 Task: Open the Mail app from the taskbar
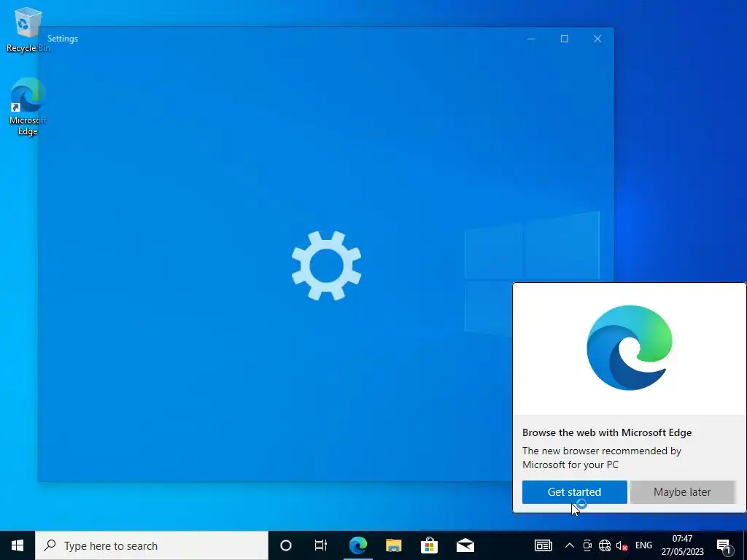pyautogui.click(x=465, y=545)
